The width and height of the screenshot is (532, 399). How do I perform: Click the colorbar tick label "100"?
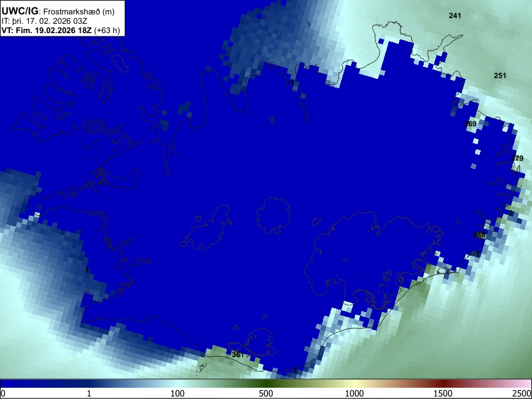click(177, 393)
